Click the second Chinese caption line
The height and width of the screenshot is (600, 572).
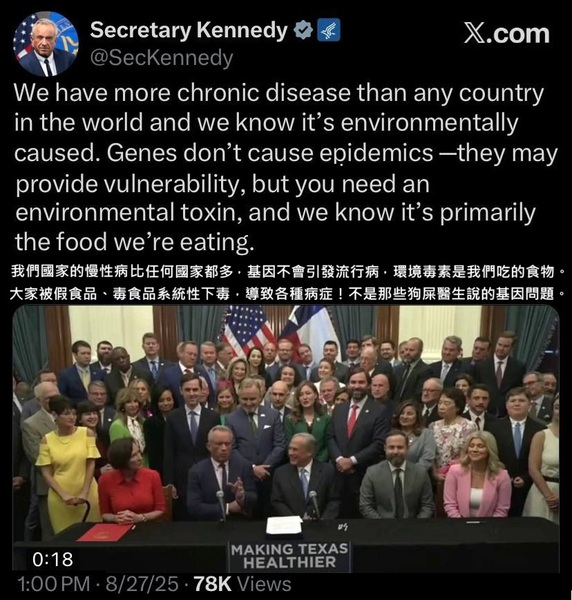pyautogui.click(x=287, y=294)
